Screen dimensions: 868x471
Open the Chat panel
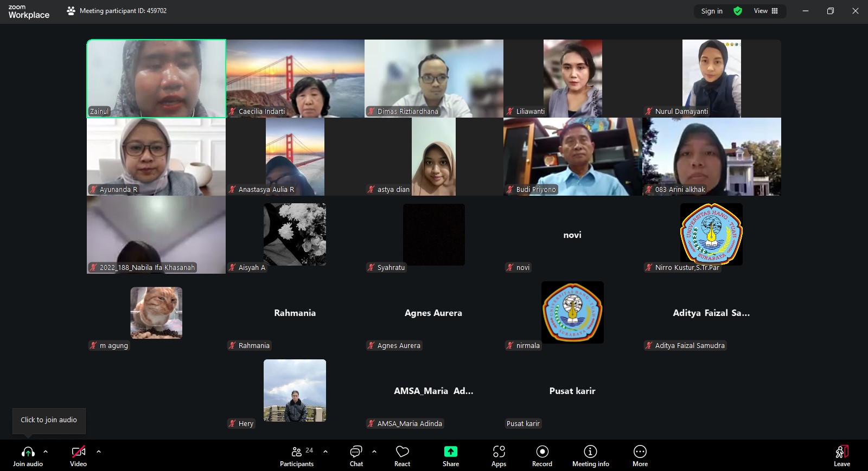[356, 456]
